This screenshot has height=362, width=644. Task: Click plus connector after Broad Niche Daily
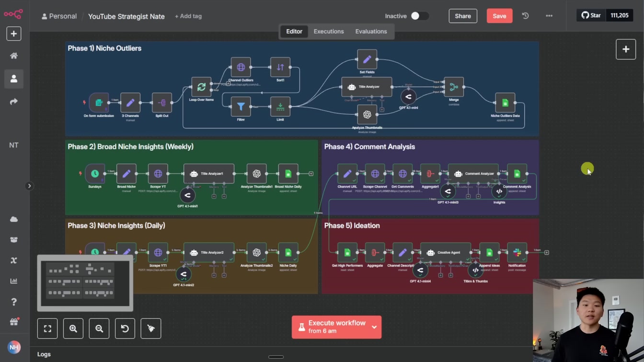(x=311, y=174)
